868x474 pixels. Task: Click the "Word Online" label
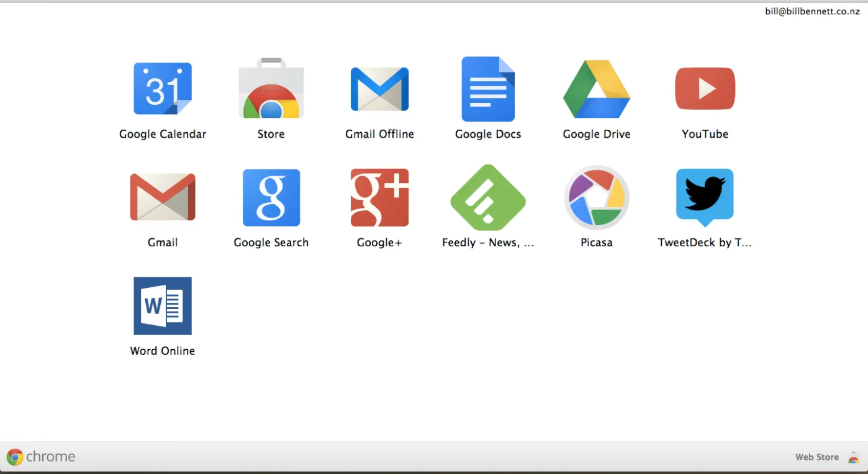[163, 351]
